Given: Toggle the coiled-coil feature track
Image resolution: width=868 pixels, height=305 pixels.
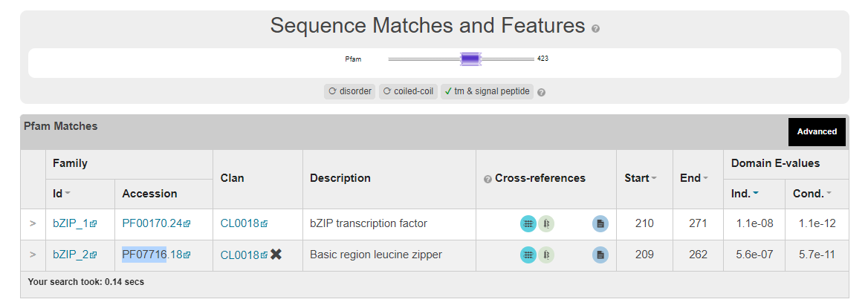Looking at the screenshot, I should tap(407, 91).
